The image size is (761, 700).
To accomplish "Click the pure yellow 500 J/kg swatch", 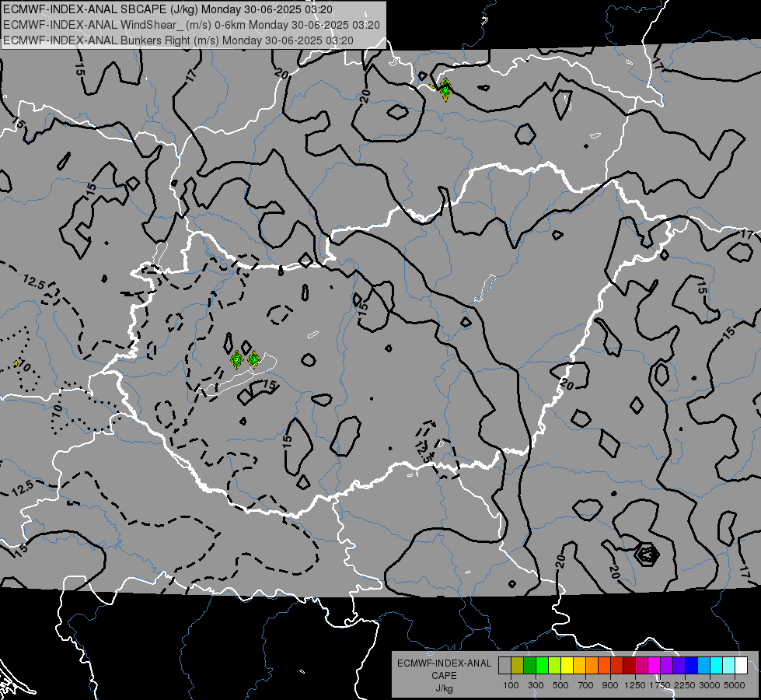I will click(x=567, y=666).
